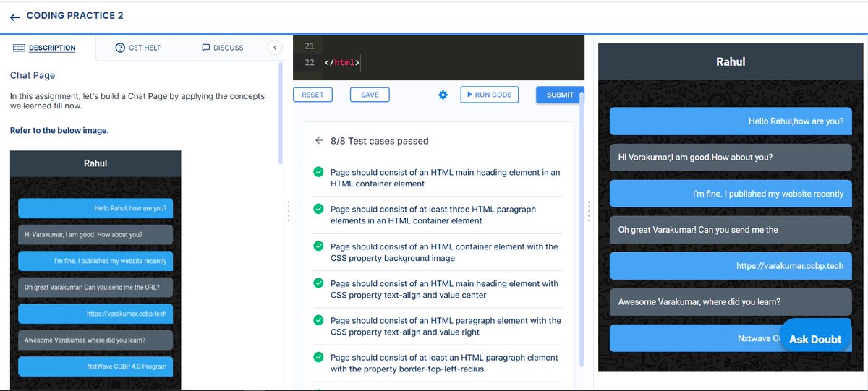Click green check for text-align right test
The image size is (868, 391).
point(318,319)
